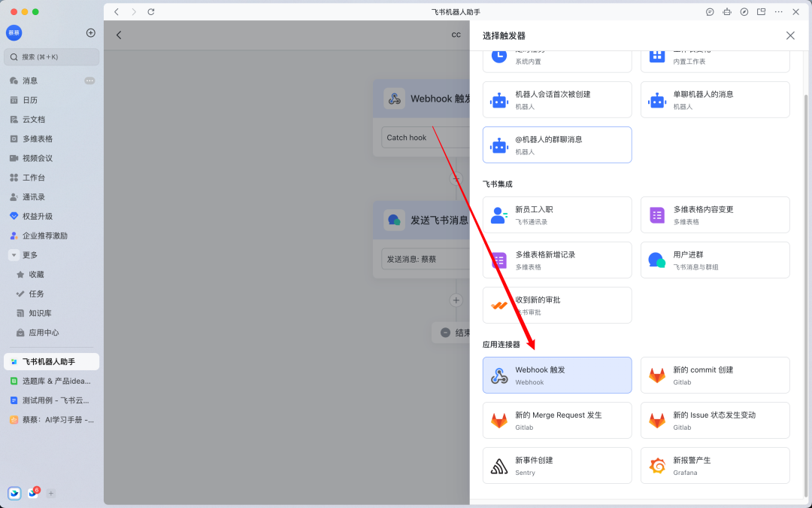Open 蔡蔡：AI学习手册 tab
The width and height of the screenshot is (812, 508).
(x=51, y=420)
